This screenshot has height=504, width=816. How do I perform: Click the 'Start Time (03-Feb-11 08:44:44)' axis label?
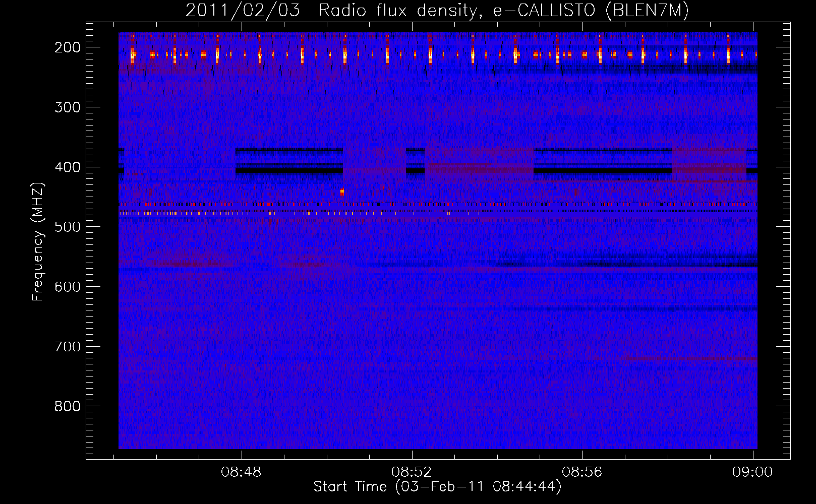[437, 487]
